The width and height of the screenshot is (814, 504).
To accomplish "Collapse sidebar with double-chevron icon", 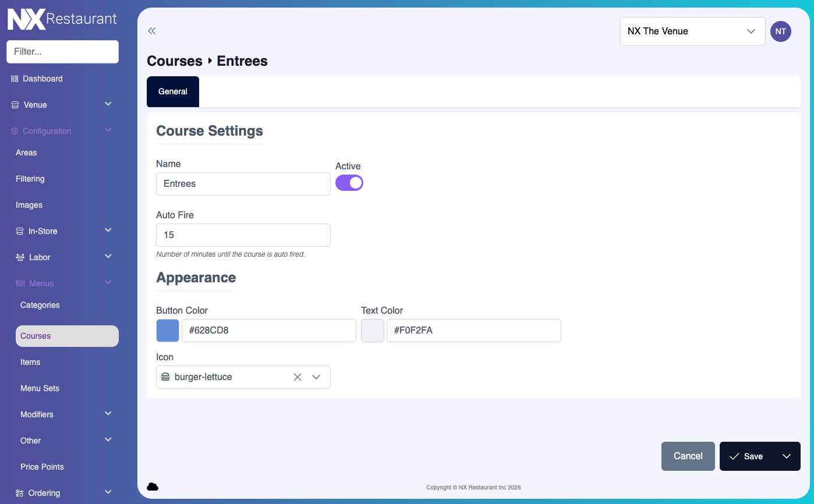I will [x=152, y=31].
